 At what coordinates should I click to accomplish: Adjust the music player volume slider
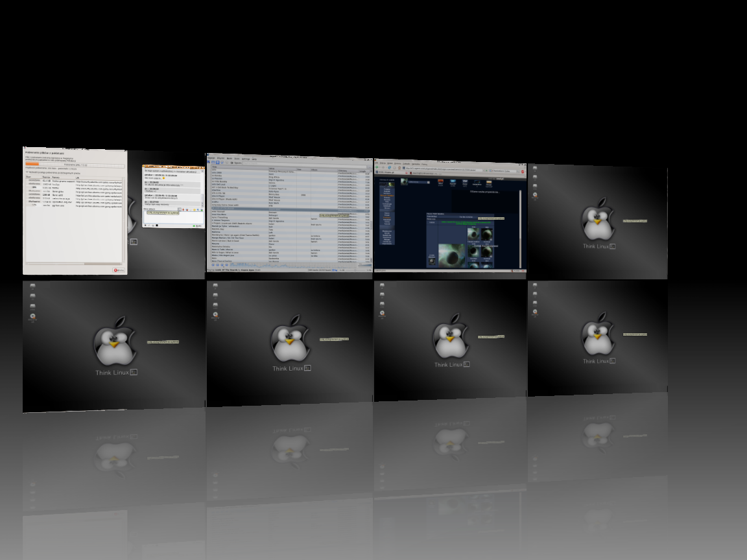(364, 266)
